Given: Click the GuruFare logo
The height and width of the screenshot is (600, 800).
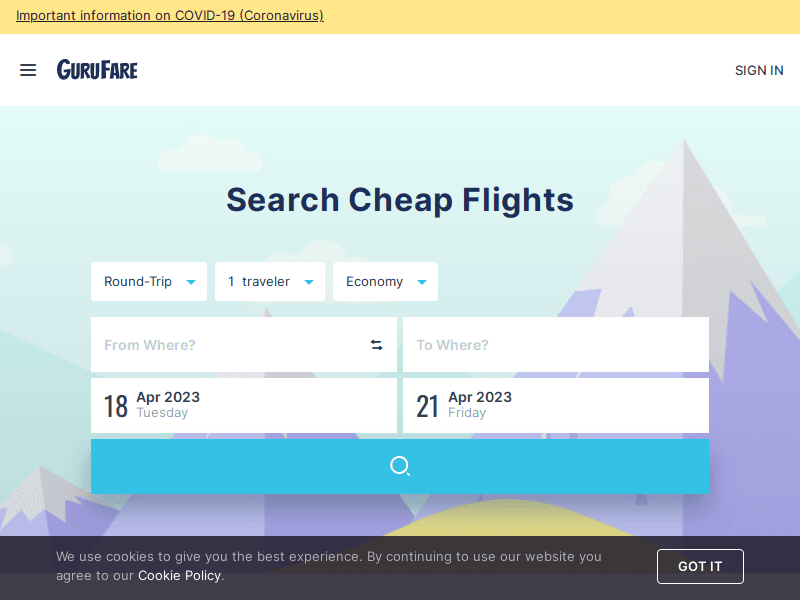Looking at the screenshot, I should coord(97,70).
